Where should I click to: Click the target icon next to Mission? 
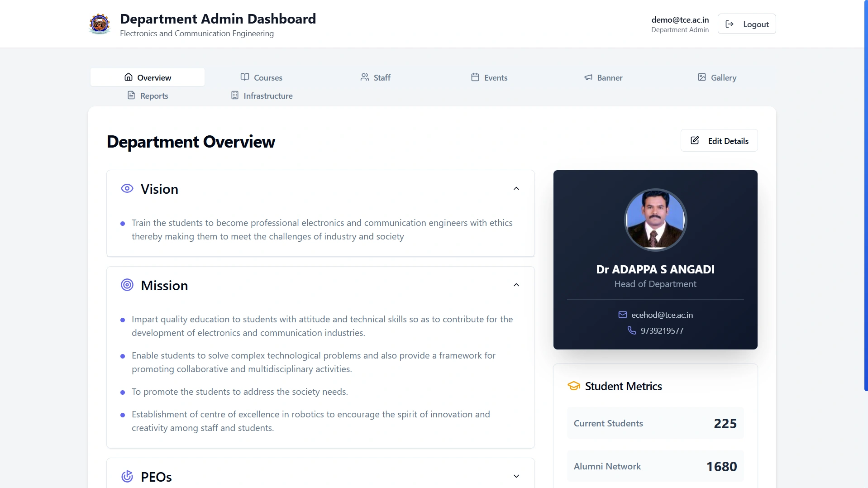click(127, 285)
